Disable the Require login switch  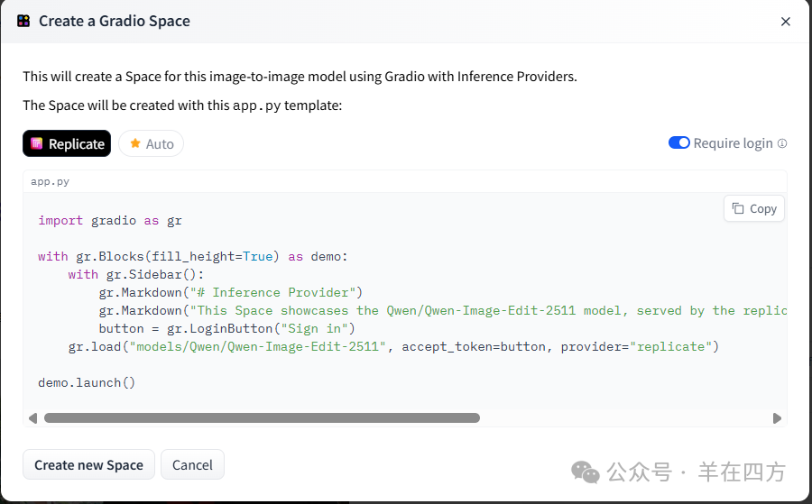click(x=678, y=142)
